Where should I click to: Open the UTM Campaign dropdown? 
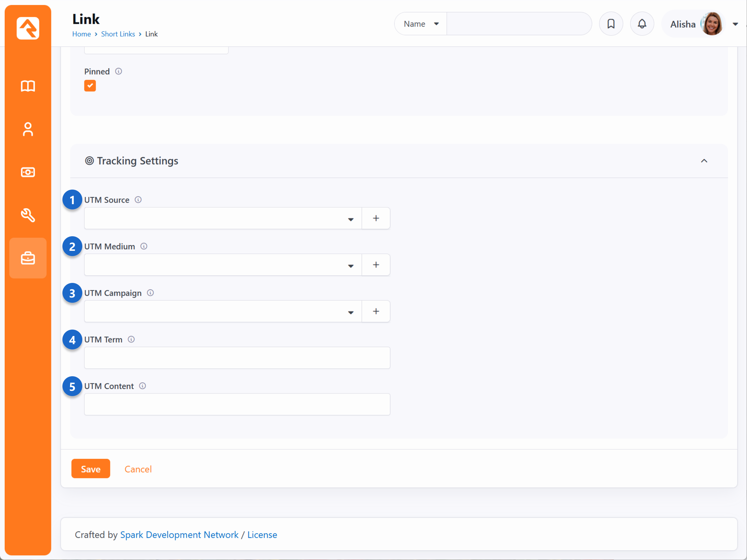point(223,311)
